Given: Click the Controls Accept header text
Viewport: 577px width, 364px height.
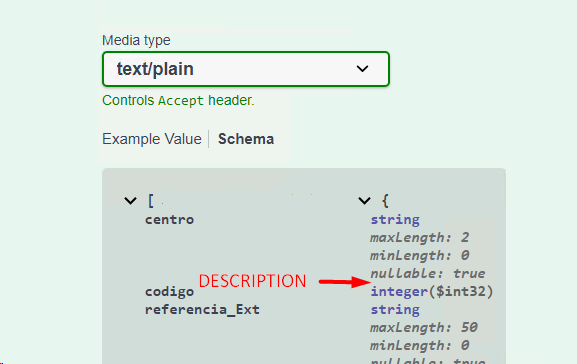Looking at the screenshot, I should pos(178,100).
